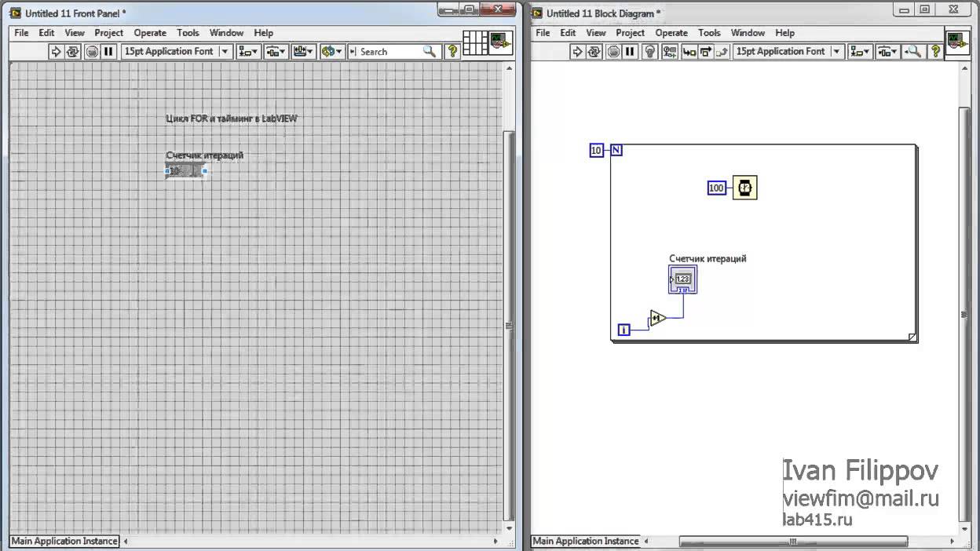This screenshot has width=980, height=551.
Task: Click Abort Execution in Front Panel toolbar
Action: (x=92, y=52)
